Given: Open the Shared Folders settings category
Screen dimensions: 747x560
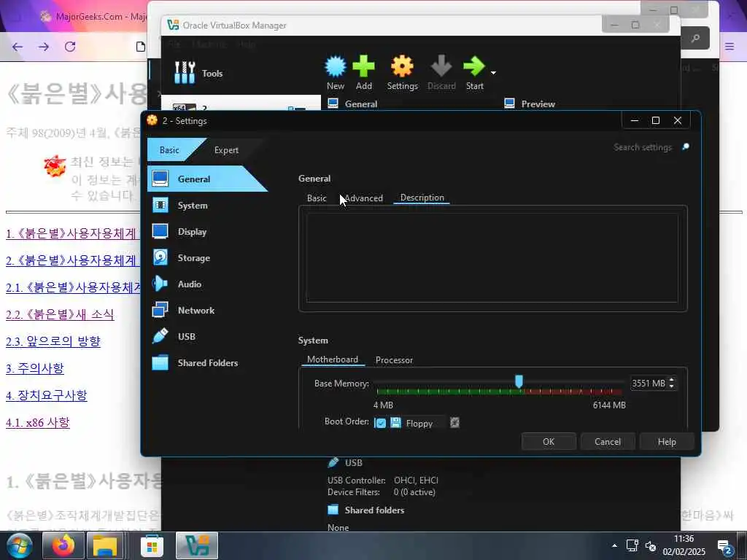Looking at the screenshot, I should [207, 362].
